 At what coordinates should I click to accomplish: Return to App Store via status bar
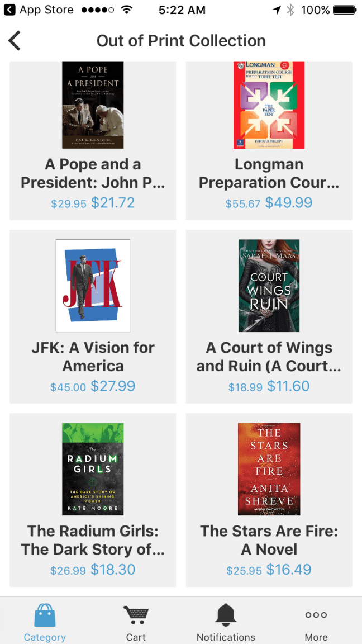coord(38,10)
